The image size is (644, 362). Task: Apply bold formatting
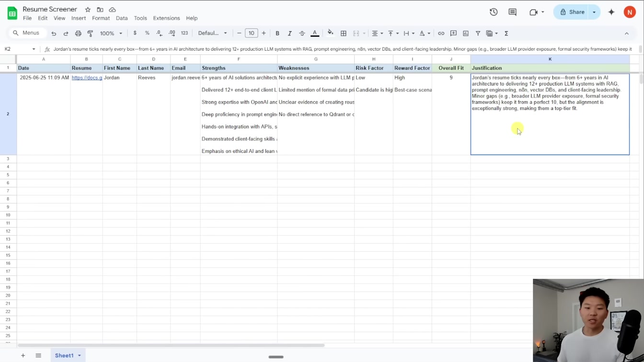(277, 33)
